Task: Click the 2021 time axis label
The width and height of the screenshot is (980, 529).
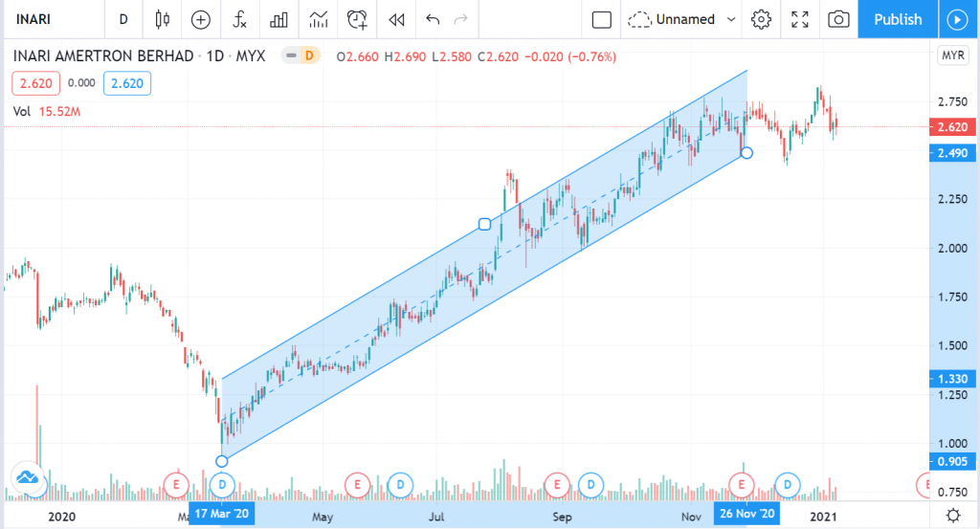Action: click(823, 517)
